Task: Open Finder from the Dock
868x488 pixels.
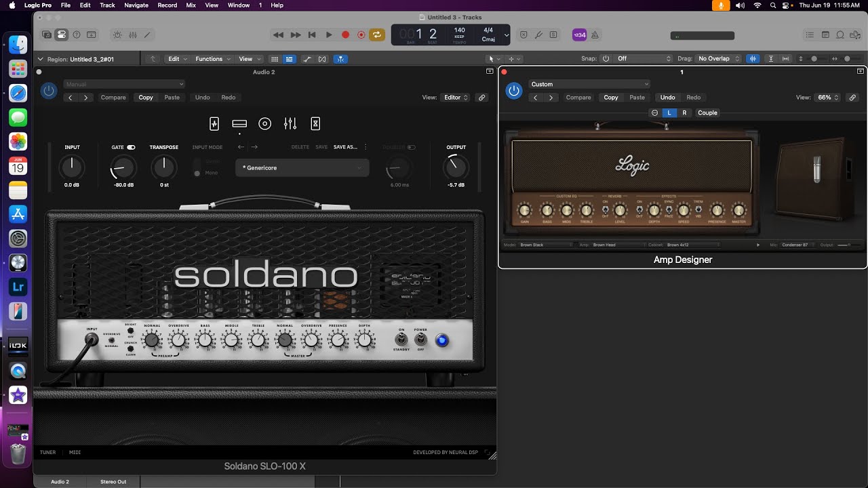Action: [18, 45]
